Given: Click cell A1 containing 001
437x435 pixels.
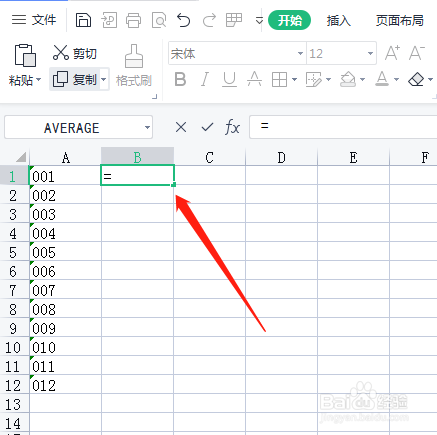Looking at the screenshot, I should (x=65, y=176).
